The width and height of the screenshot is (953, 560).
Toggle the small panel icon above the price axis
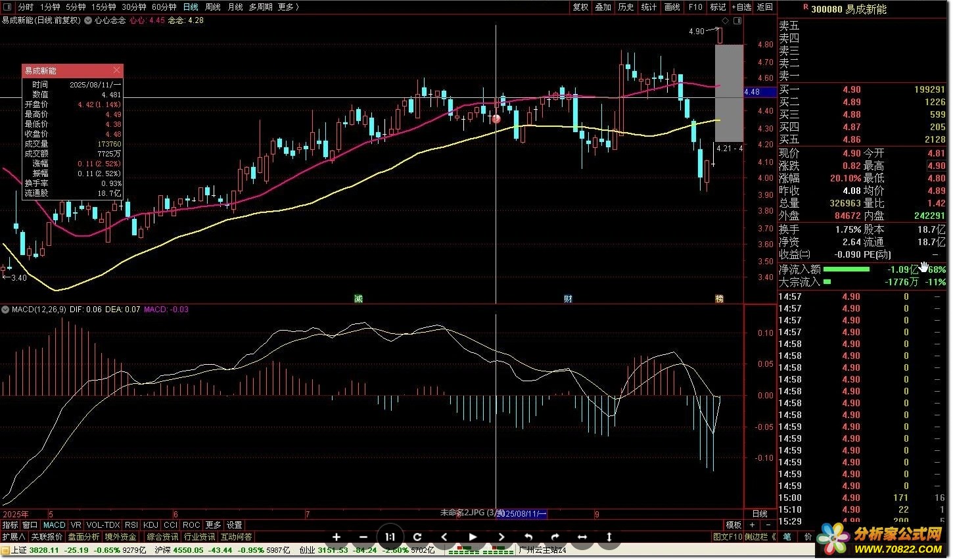tap(737, 21)
